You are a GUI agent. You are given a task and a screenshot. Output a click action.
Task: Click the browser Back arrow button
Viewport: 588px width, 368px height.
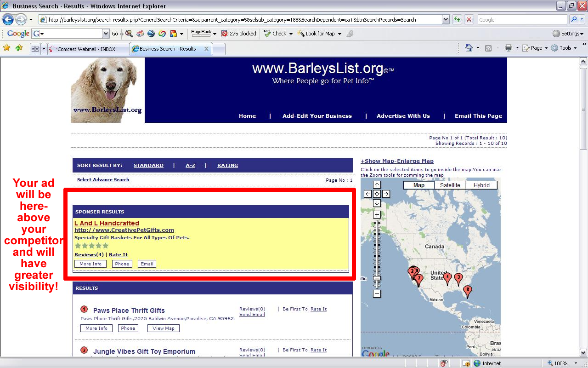(8, 20)
